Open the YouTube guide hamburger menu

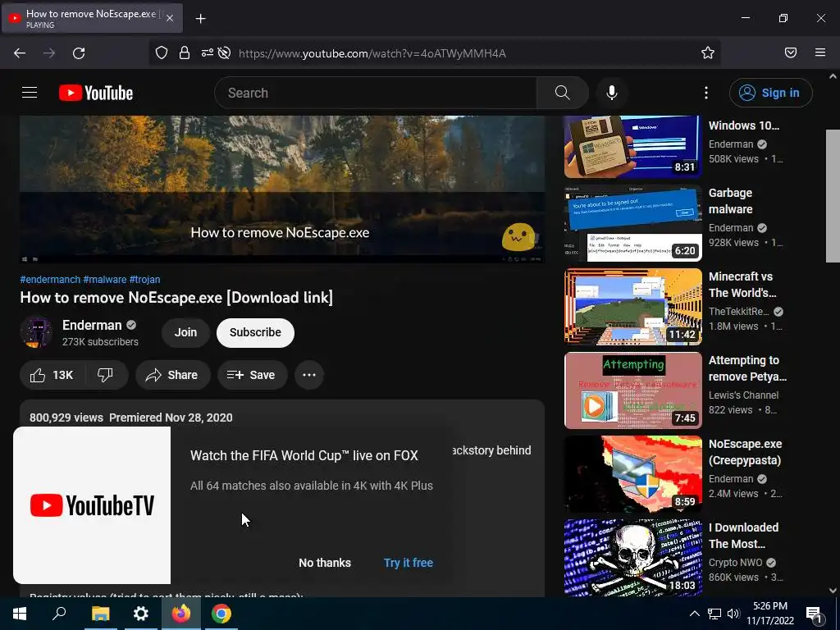30,93
